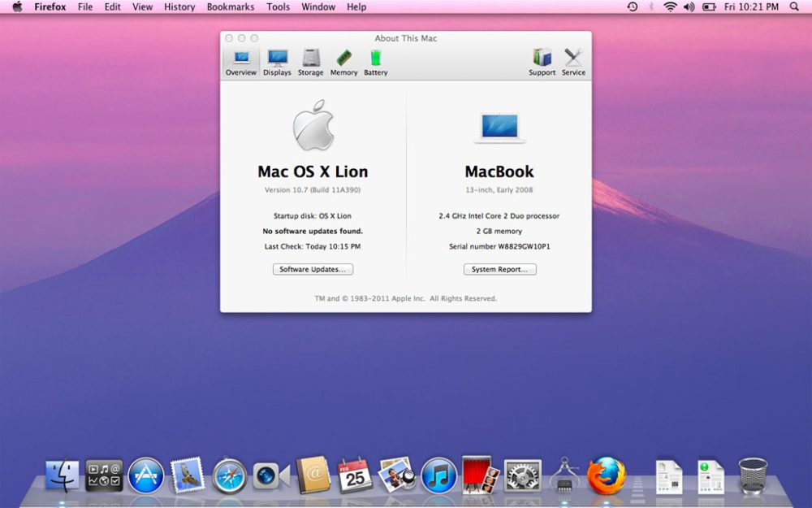
Task: Open the Memory pane
Action: pyautogui.click(x=343, y=60)
